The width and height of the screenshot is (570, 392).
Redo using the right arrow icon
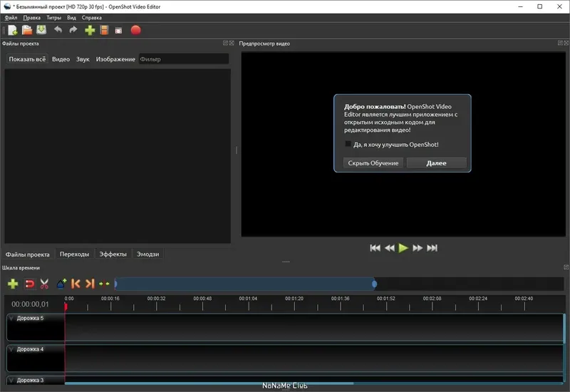click(x=73, y=30)
